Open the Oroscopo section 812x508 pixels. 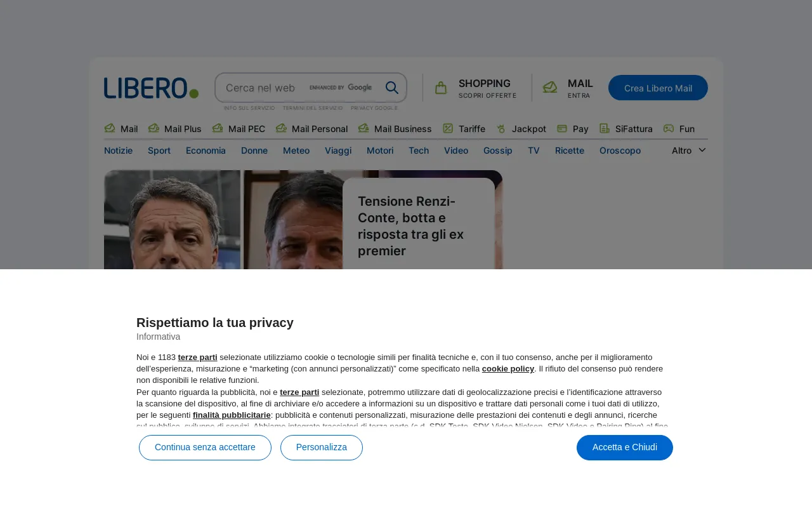pyautogui.click(x=620, y=150)
